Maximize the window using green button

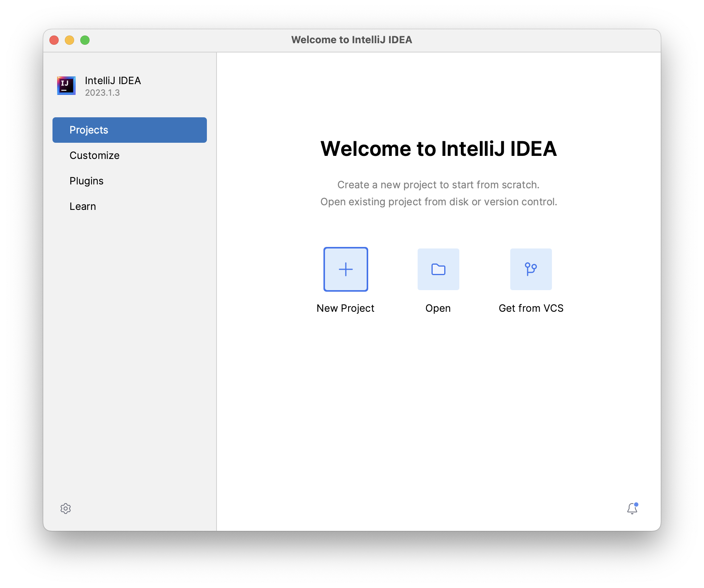85,40
